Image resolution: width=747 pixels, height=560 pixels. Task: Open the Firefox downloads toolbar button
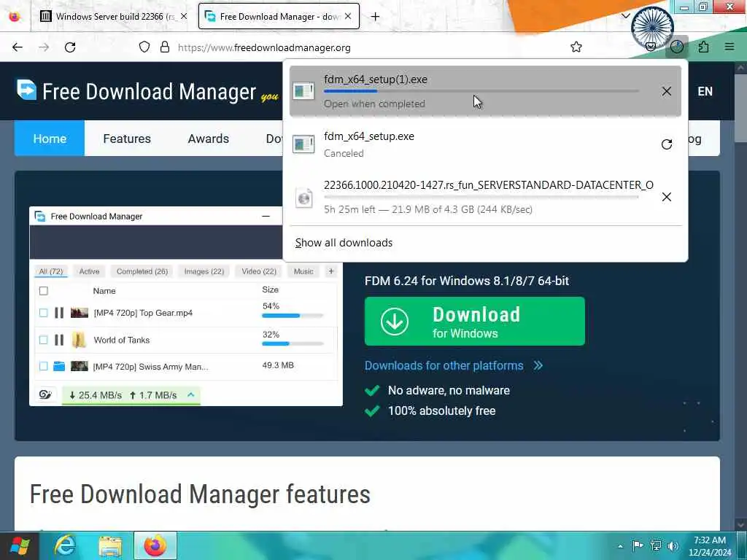click(676, 47)
